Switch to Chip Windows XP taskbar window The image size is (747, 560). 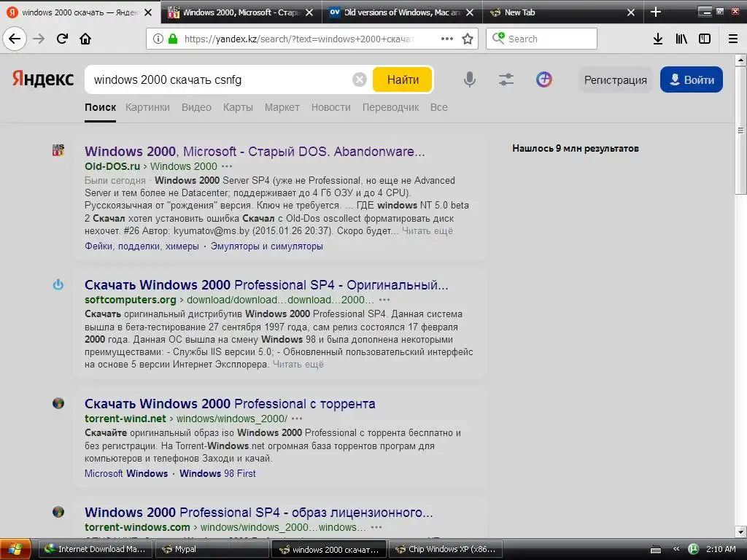coord(446,549)
